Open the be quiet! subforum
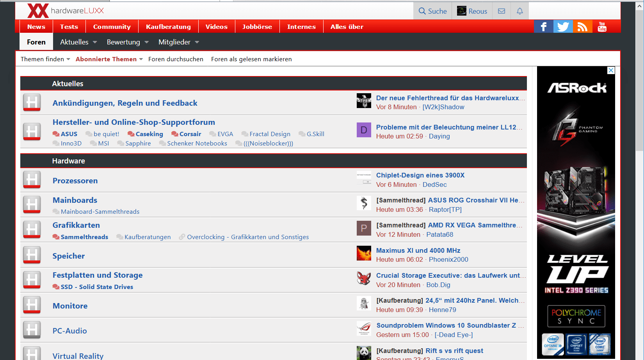This screenshot has width=644, height=360. tap(107, 134)
